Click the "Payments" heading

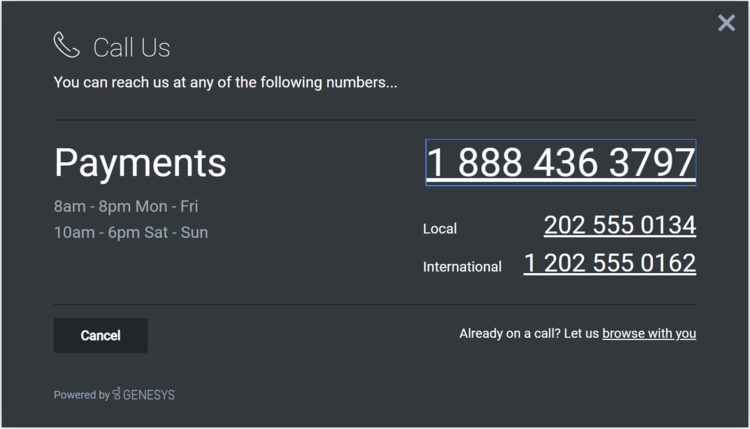[140, 163]
